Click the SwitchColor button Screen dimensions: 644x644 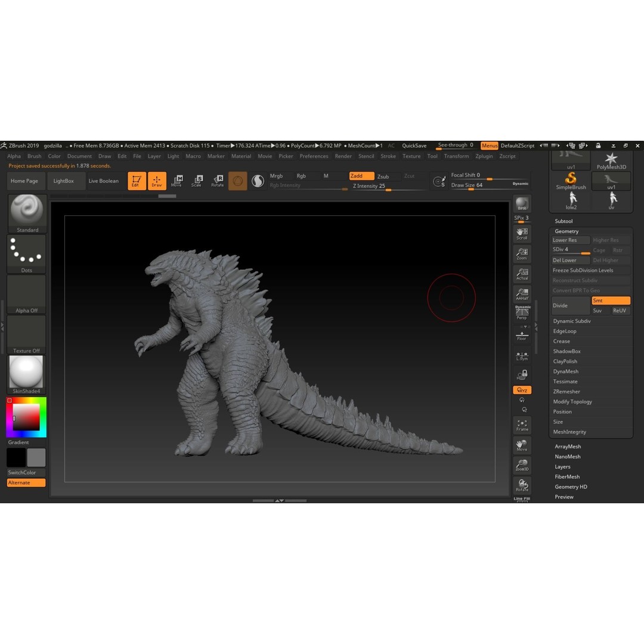pos(26,472)
